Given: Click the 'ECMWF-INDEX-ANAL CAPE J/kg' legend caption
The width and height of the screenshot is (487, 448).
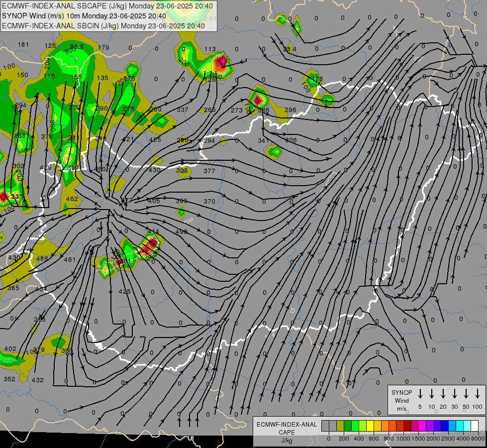Looking at the screenshot, I should click(x=287, y=432).
